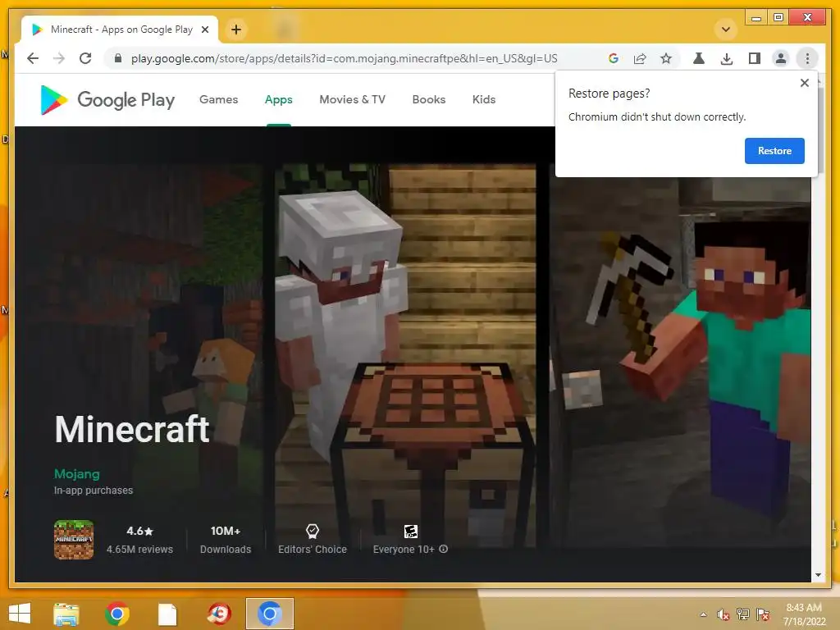Open a new tab with plus button
This screenshot has height=630, width=840.
pyautogui.click(x=236, y=30)
